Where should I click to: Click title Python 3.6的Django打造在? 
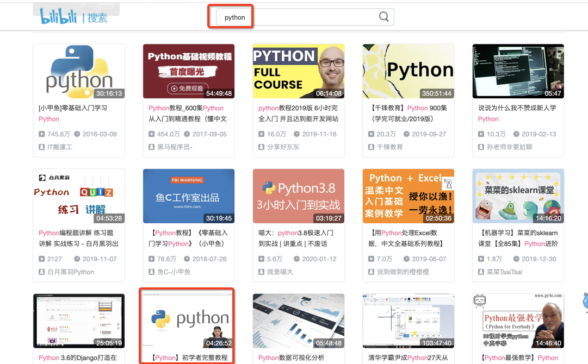coord(78,357)
